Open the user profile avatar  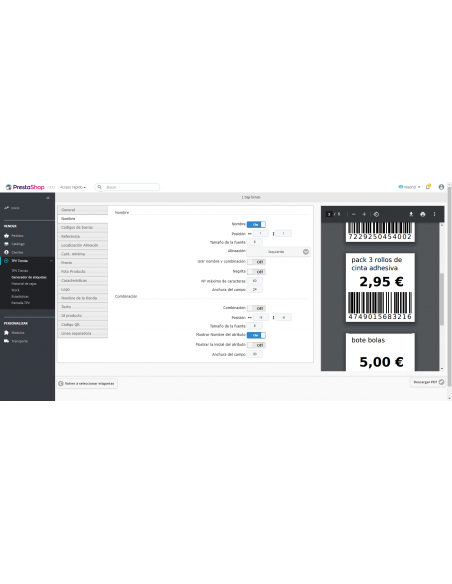[x=441, y=187]
